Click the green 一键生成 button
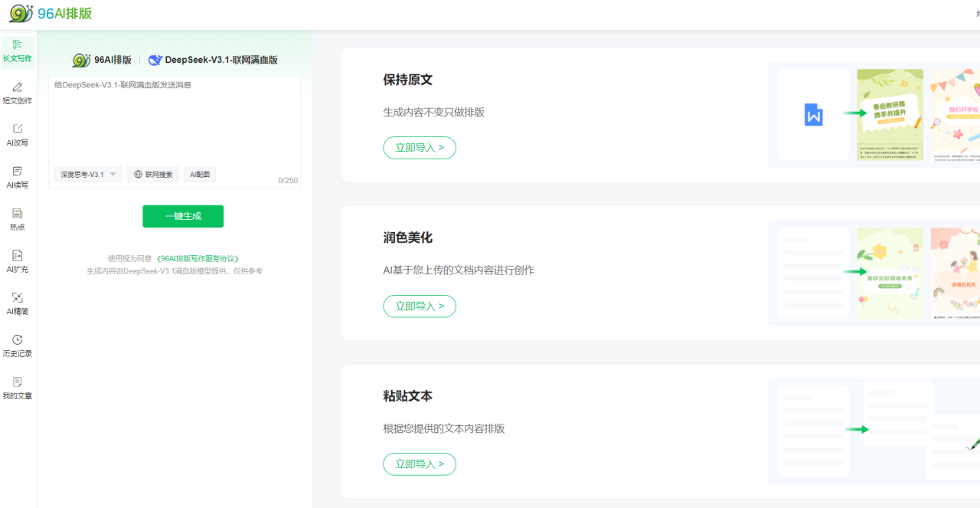The height and width of the screenshot is (508, 980). click(183, 216)
